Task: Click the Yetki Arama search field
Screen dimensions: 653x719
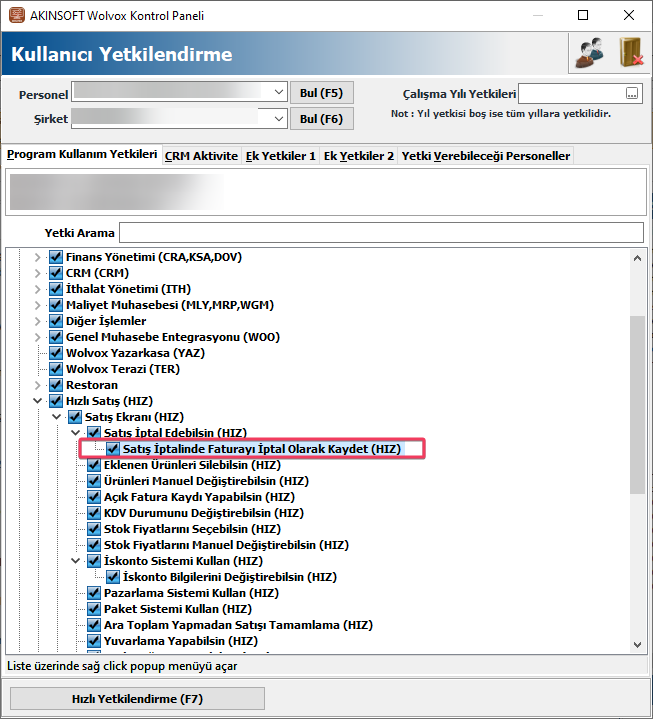Action: (380, 233)
